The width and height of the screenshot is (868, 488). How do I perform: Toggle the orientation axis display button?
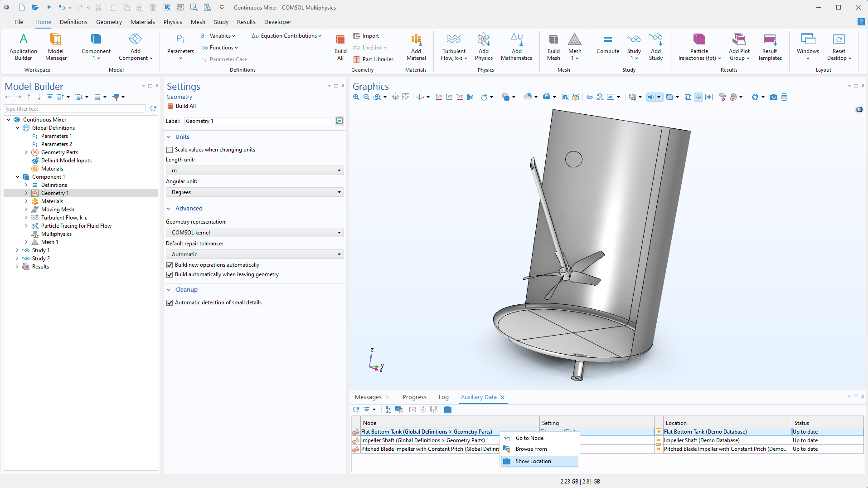(x=698, y=97)
